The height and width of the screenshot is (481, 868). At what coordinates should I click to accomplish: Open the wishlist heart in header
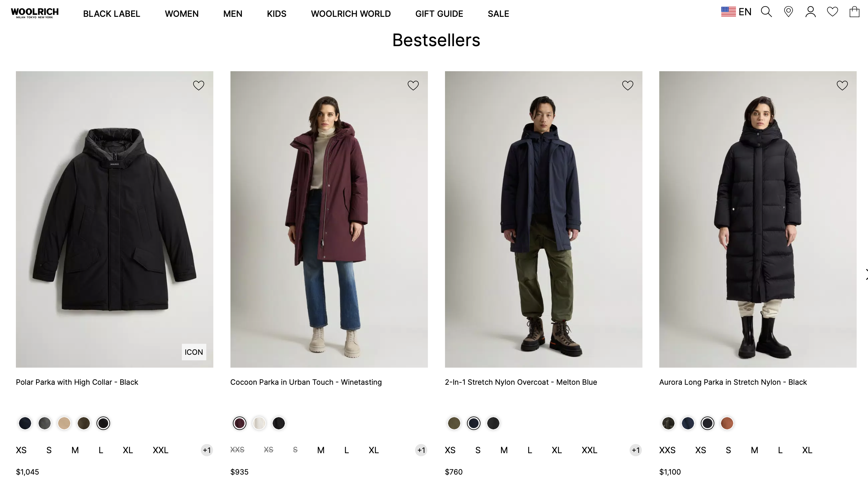(832, 12)
